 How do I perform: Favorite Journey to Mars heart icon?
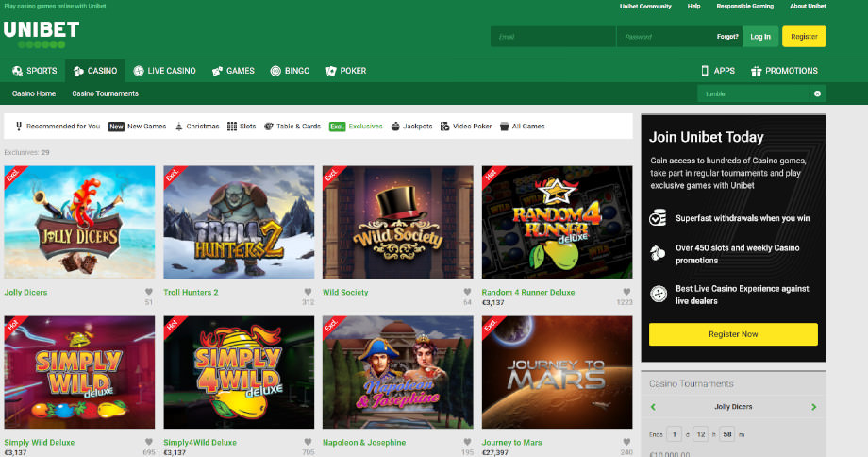626,442
